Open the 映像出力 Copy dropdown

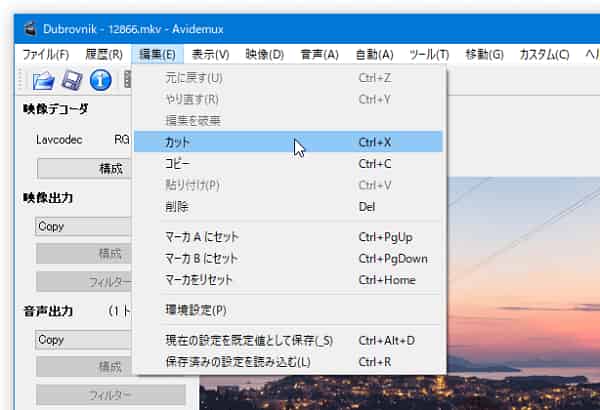pyautogui.click(x=83, y=227)
